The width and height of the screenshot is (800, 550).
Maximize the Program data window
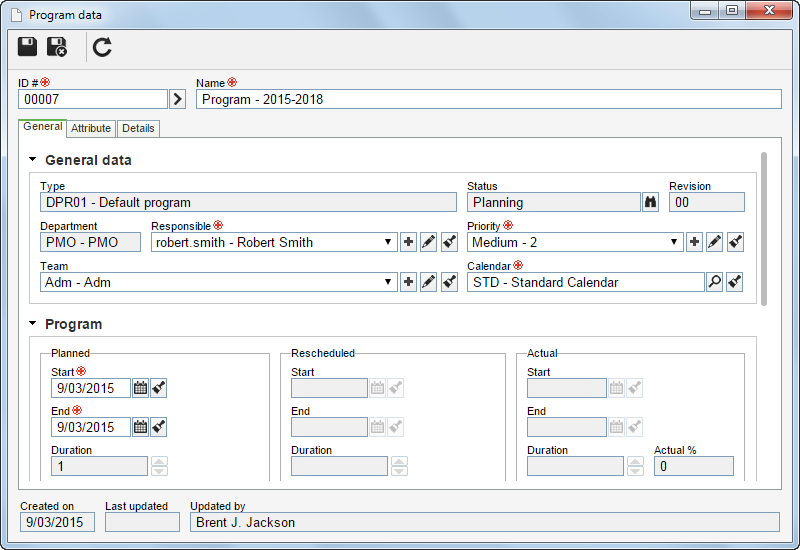point(732,11)
